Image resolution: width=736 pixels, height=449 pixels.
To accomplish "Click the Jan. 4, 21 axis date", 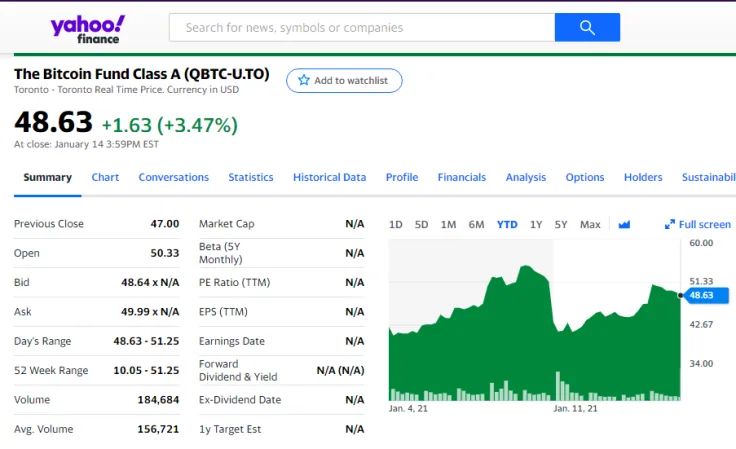I will 408,409.
